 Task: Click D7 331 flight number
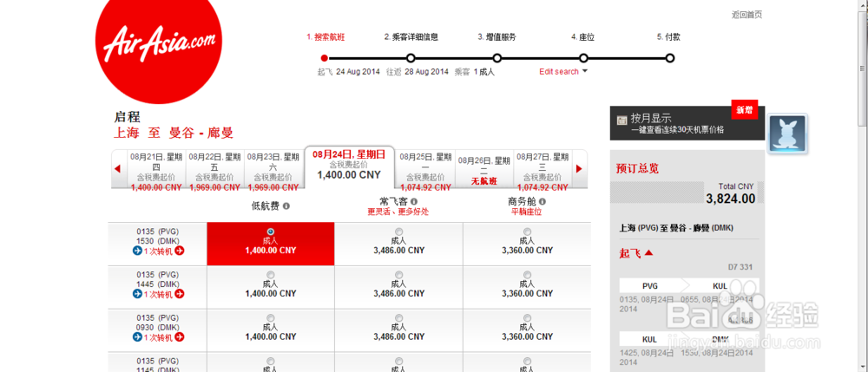click(x=740, y=268)
